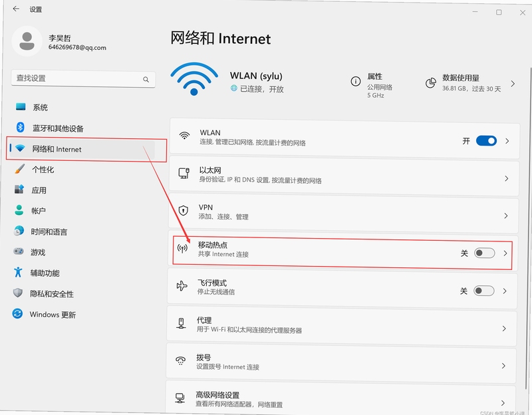Click the WLAN row Wi-Fi icon
Screen dimensions: 532x415
[184, 136]
